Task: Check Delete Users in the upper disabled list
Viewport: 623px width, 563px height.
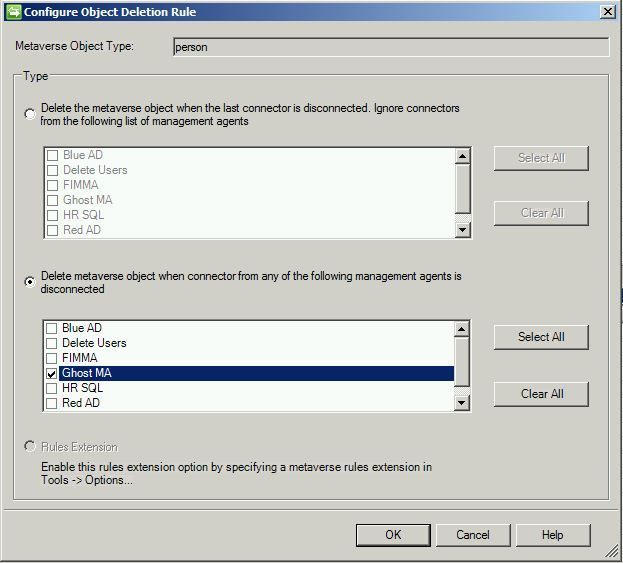Action: tap(52, 170)
